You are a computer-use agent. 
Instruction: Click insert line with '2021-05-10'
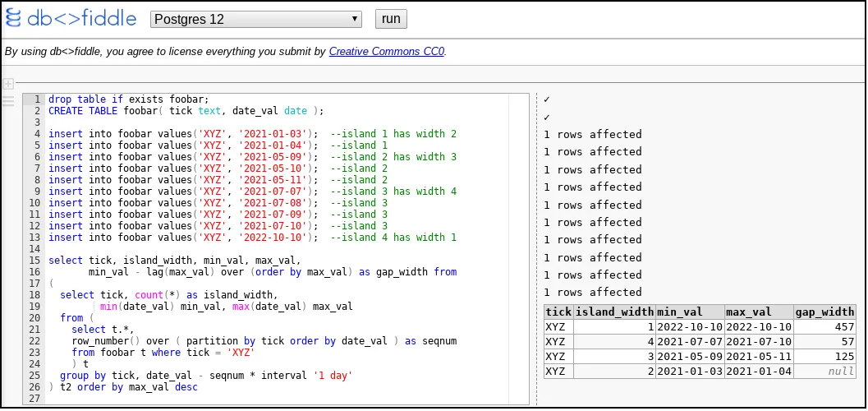218,169
